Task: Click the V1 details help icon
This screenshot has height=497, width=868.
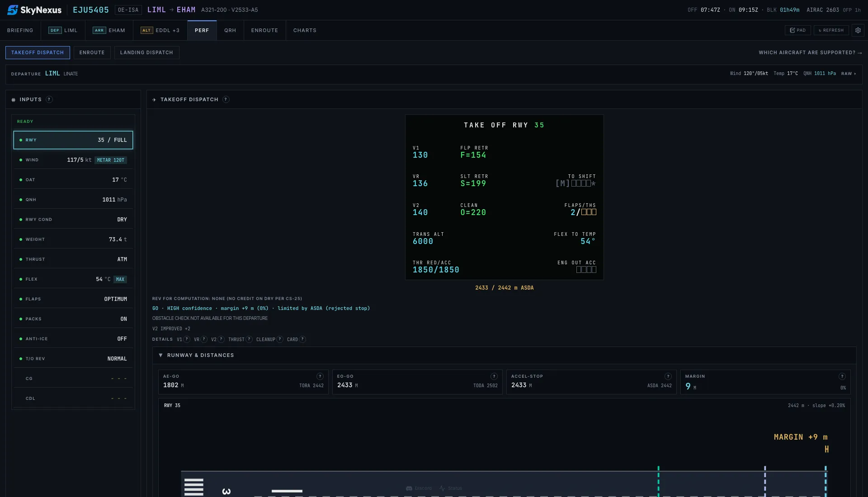Action: point(187,339)
